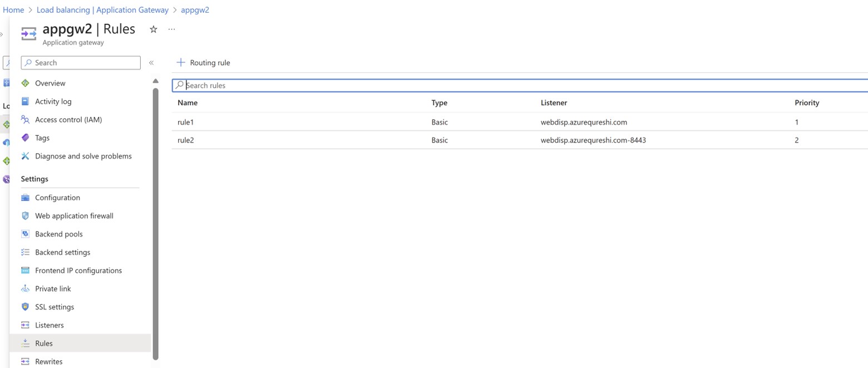Open Activity log
Screen dimensions: 868x368
coord(53,101)
